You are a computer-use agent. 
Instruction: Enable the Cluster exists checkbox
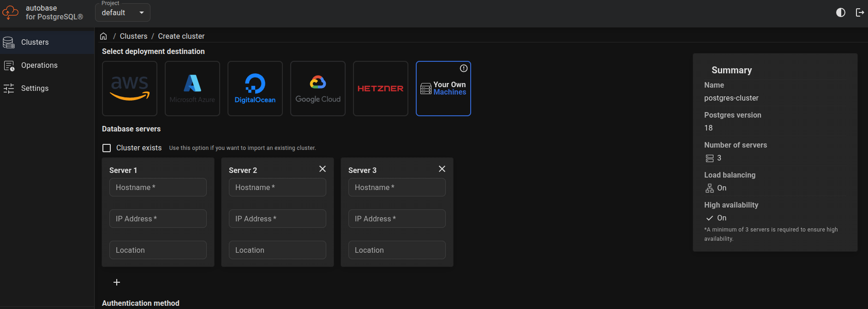pos(107,148)
